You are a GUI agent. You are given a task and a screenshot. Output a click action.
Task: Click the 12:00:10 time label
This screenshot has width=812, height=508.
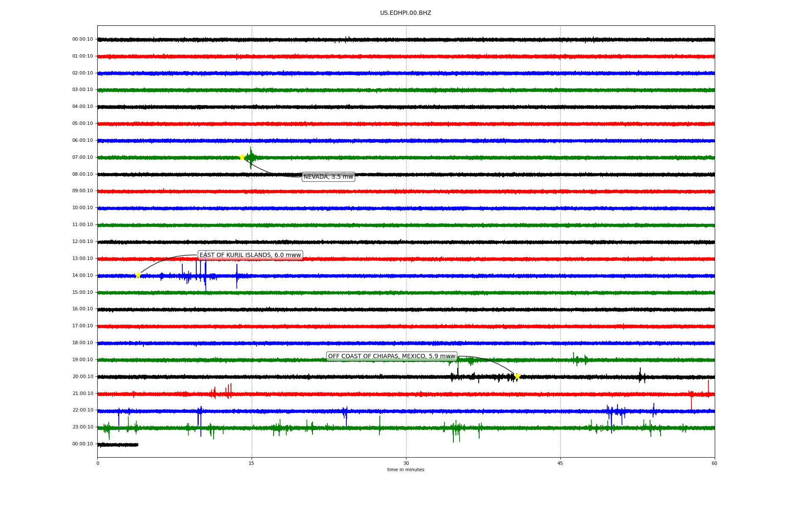tap(82, 241)
